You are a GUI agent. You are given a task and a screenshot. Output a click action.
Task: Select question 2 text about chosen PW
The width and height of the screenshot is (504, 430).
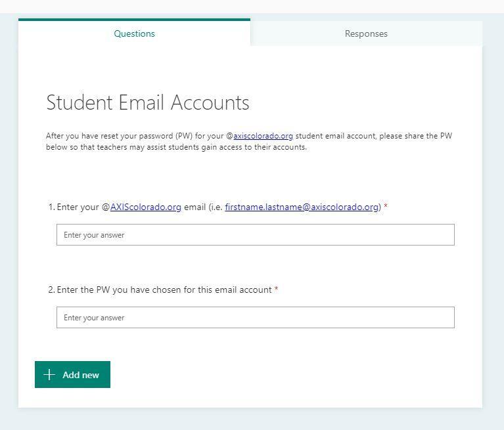coord(164,290)
